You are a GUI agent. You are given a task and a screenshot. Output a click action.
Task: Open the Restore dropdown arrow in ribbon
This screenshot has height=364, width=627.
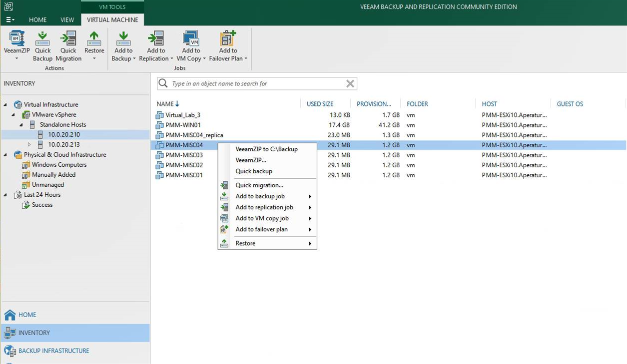click(94, 59)
